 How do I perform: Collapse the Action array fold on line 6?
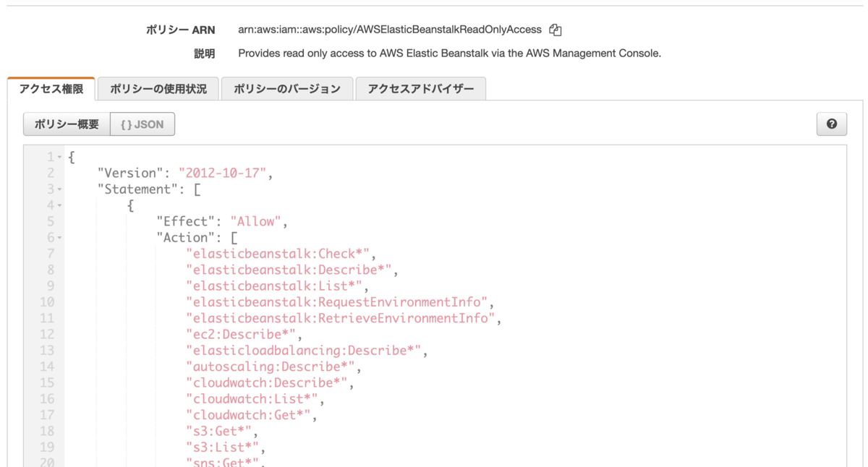pyautogui.click(x=59, y=237)
